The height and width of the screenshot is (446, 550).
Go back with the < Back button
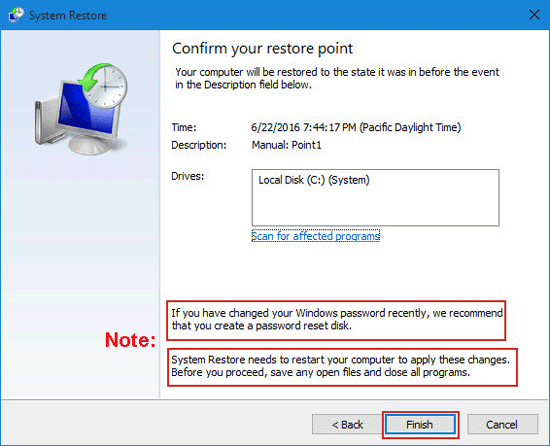[x=347, y=425]
